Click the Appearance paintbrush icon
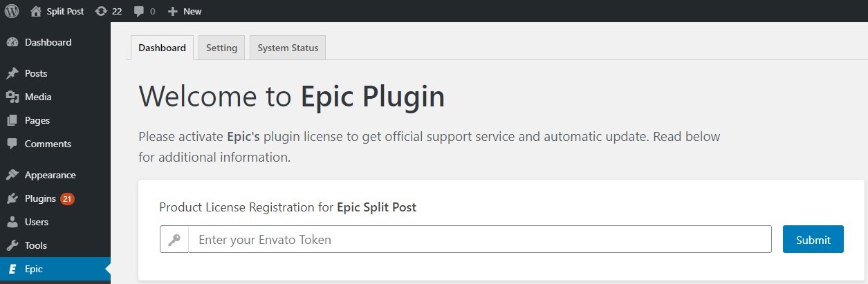Screen dimensions: 868x284 tap(12, 175)
